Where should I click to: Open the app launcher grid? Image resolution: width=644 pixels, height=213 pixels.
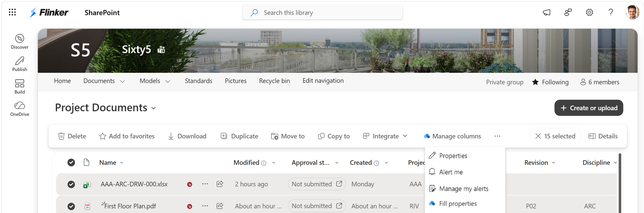tap(12, 12)
